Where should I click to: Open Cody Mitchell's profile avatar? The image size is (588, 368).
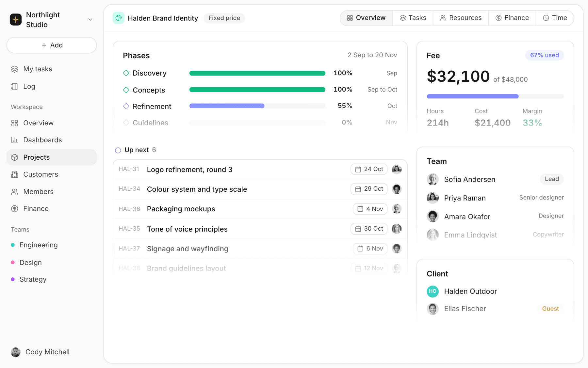[x=16, y=352]
